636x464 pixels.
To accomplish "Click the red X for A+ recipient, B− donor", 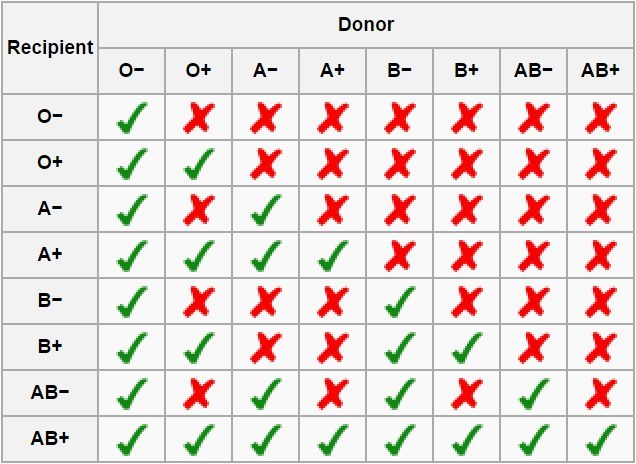I will coord(400,256).
